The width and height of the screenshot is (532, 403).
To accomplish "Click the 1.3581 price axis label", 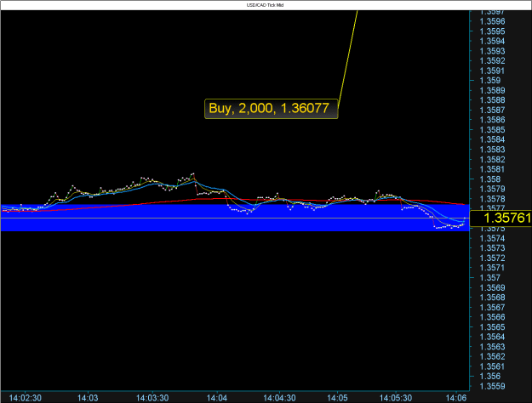I will point(492,169).
